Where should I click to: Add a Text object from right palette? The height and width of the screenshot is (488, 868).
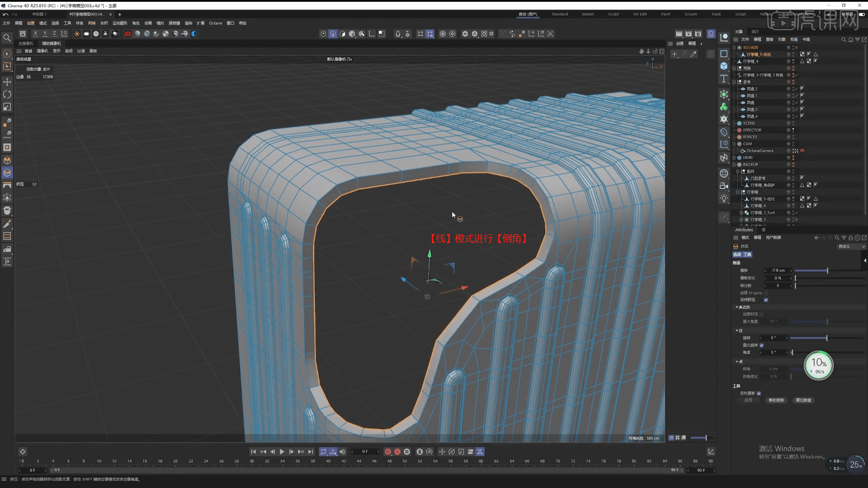coord(724,79)
